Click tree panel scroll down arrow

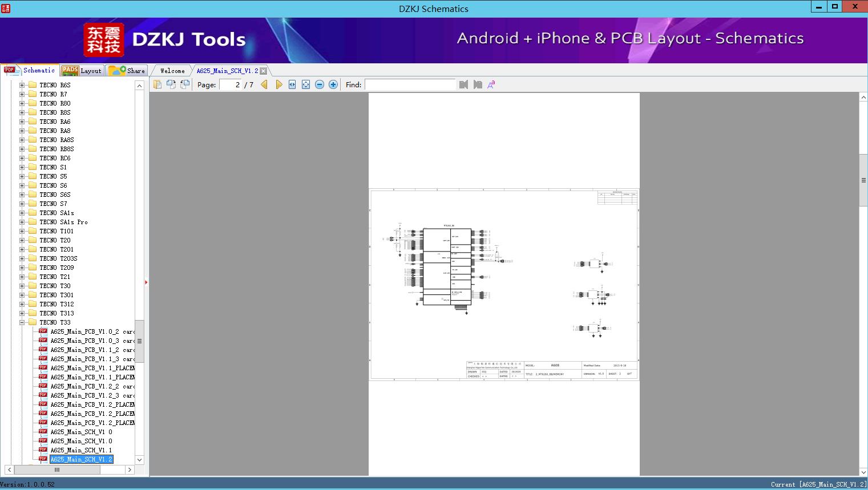[x=139, y=460]
